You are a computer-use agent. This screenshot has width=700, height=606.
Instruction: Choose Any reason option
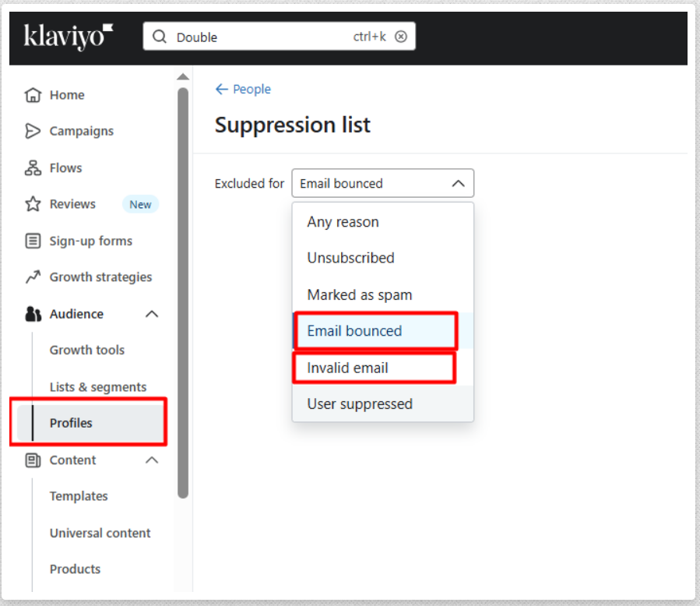[x=382, y=222]
